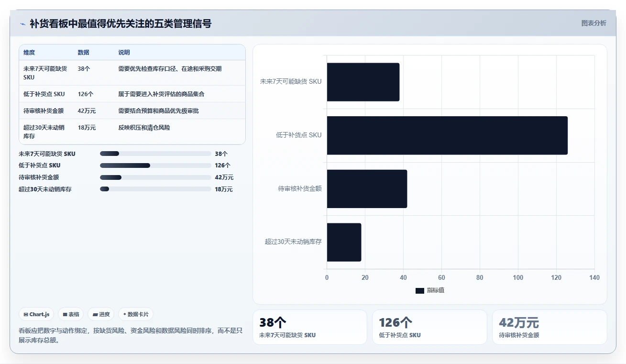626x364 pixels.
Task: Click the 低于补货点 SKU chart bar
Action: (447, 135)
